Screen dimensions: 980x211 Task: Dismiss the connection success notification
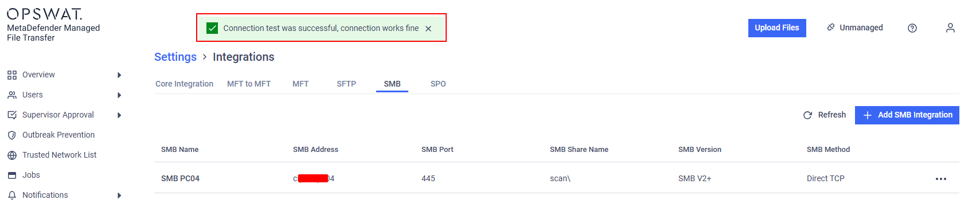tap(428, 29)
